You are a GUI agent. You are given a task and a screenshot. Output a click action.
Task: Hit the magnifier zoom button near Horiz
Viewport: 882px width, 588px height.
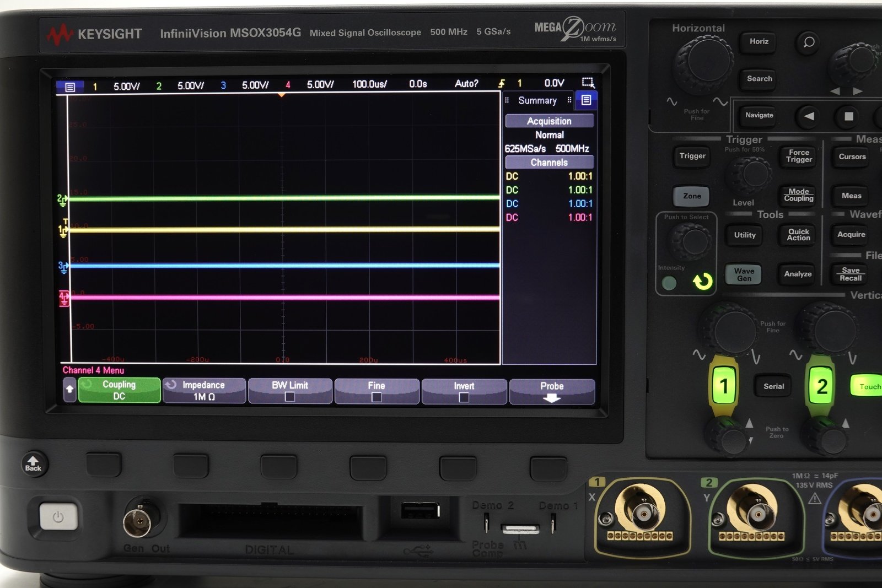click(809, 42)
